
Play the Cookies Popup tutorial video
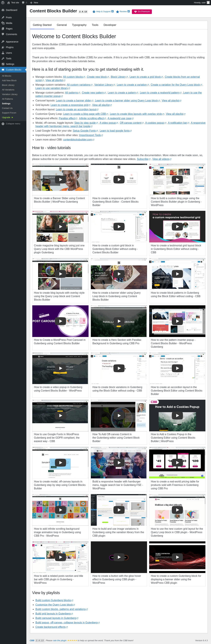pos(177,416)
